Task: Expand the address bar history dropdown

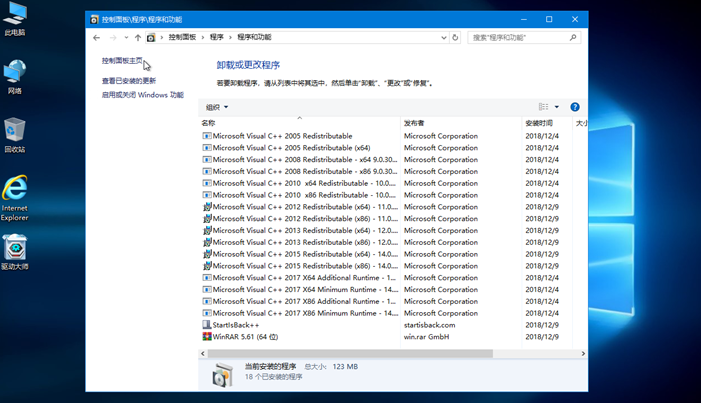Action: [x=443, y=38]
